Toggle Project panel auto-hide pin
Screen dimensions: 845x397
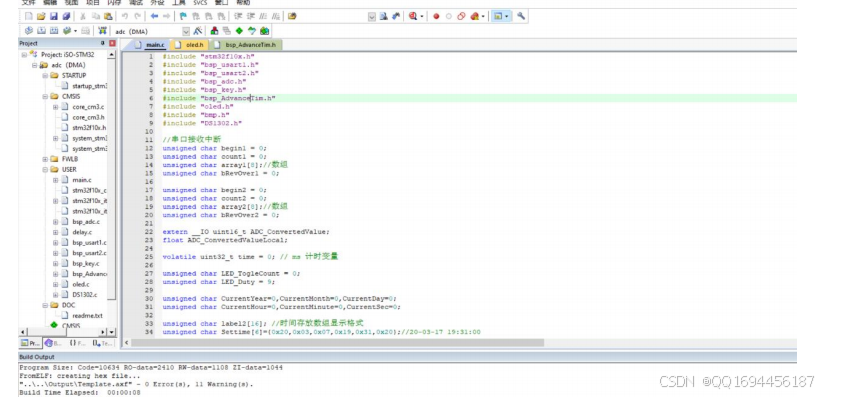(103, 43)
